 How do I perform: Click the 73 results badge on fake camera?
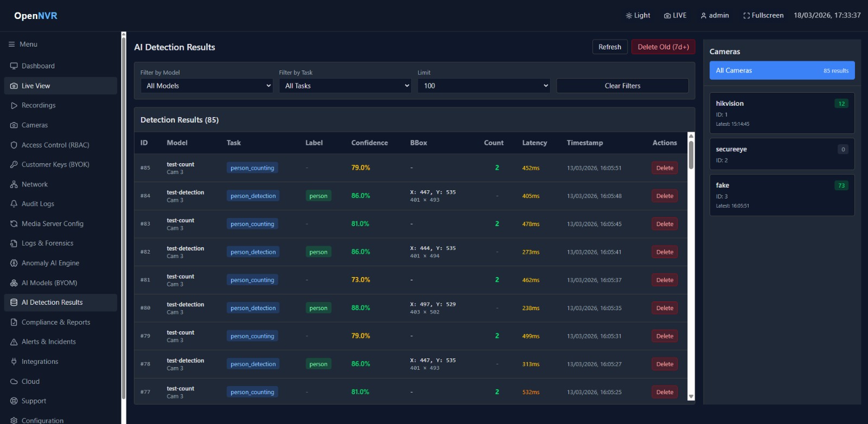coord(841,185)
